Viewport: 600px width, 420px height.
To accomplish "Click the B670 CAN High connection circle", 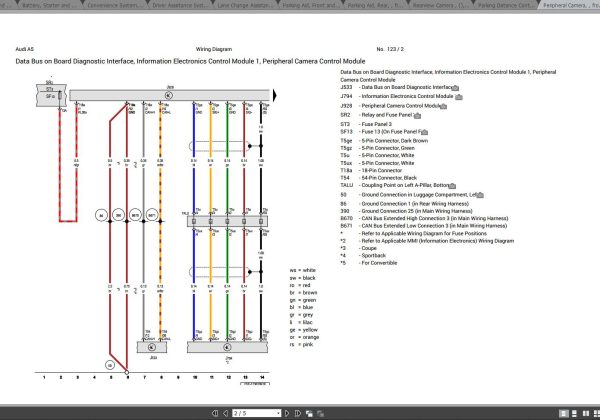I will [135, 215].
